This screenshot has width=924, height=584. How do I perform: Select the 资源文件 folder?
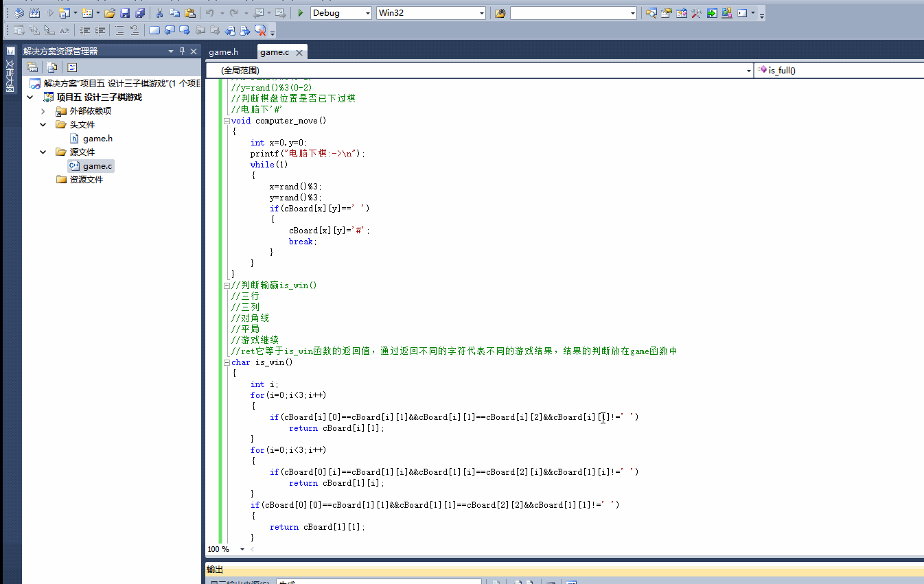(x=86, y=180)
